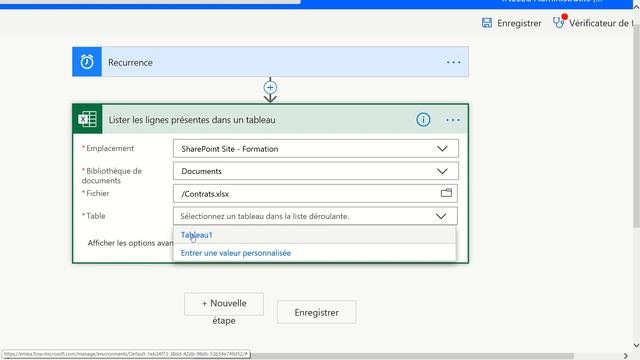The height and width of the screenshot is (360, 640).
Task: Click the folder picker icon for Fichier
Action: (446, 193)
